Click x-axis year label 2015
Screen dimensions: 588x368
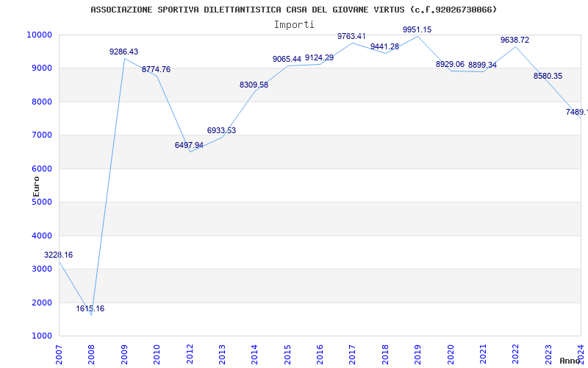(x=287, y=355)
